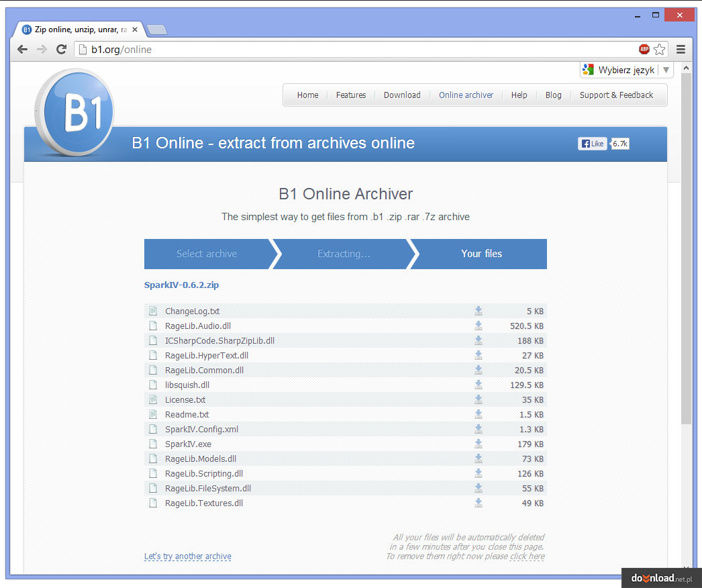
Task: Open the Chrome hamburger menu
Action: (681, 49)
